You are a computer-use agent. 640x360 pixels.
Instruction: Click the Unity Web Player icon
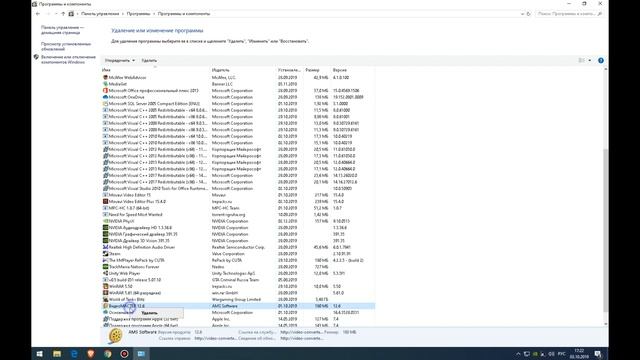click(105, 273)
